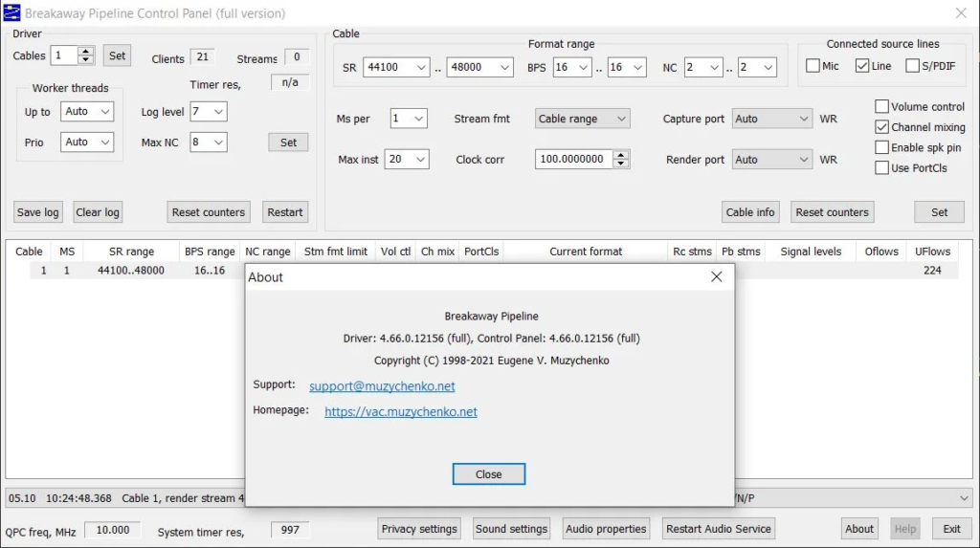Image resolution: width=980 pixels, height=548 pixels.
Task: Click the QPC freq 10.000 value field
Action: (113, 530)
